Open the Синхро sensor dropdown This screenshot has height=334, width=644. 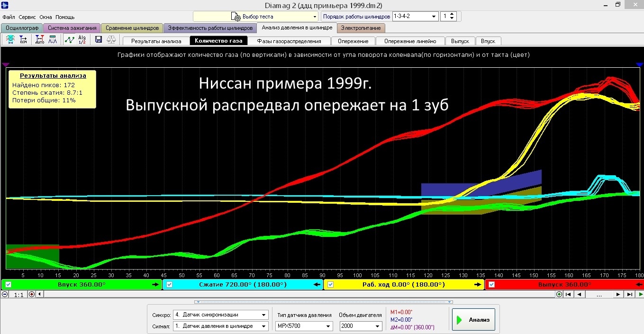220,315
